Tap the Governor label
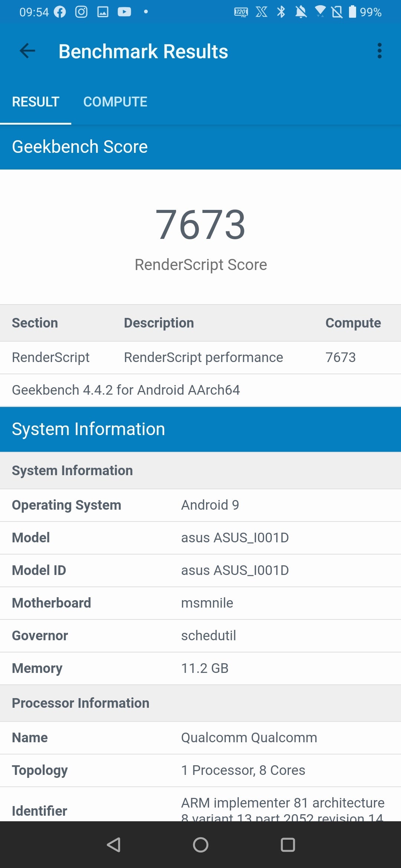The height and width of the screenshot is (868, 401). pos(40,635)
